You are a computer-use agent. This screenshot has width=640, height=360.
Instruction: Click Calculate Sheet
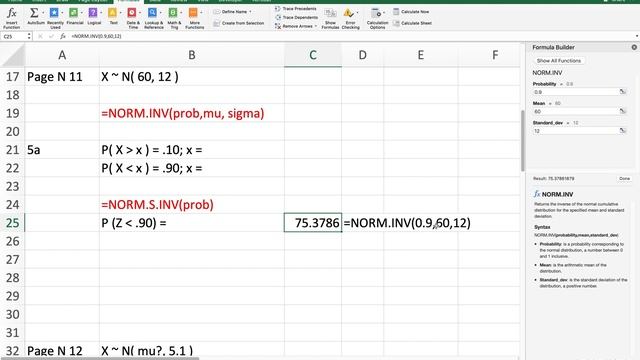[412, 23]
